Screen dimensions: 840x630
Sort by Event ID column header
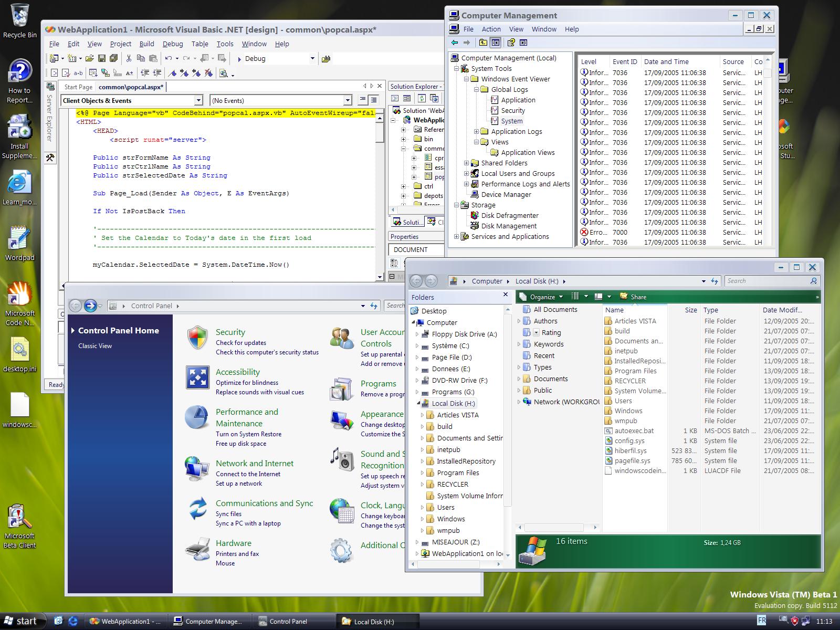625,61
